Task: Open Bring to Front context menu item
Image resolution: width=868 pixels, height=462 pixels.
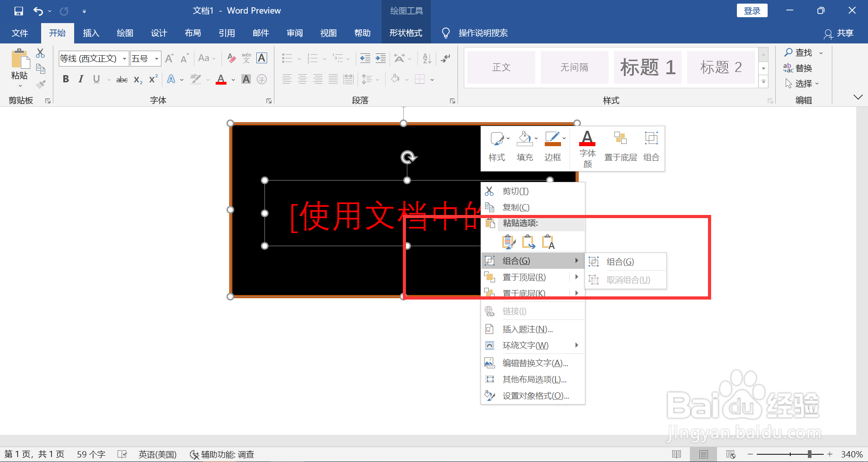Action: tap(533, 277)
